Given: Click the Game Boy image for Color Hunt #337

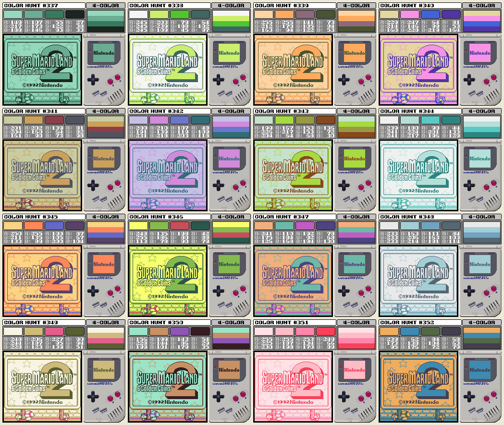Looking at the screenshot, I should (104, 70).
